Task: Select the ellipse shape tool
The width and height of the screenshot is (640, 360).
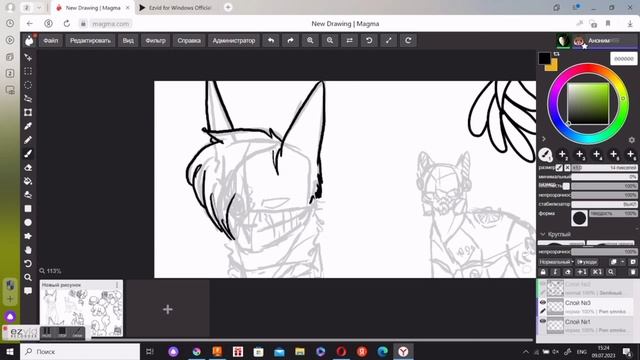Action: [x=28, y=222]
